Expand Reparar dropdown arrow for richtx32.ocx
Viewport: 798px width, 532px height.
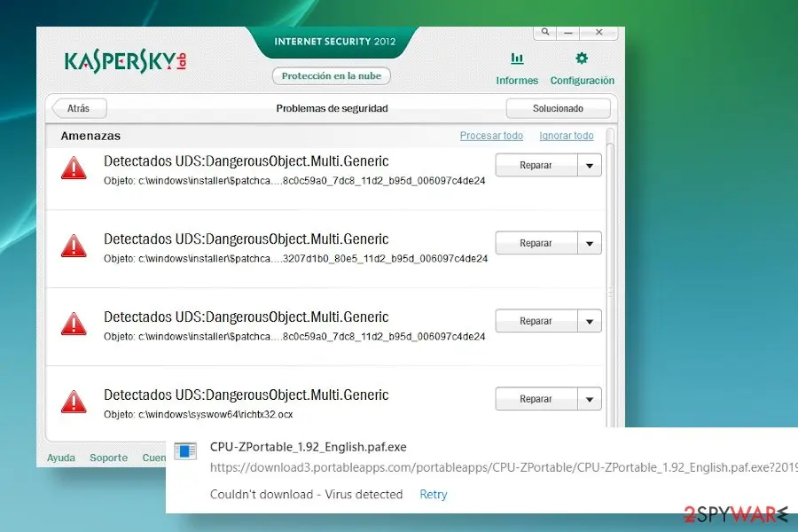click(x=590, y=399)
